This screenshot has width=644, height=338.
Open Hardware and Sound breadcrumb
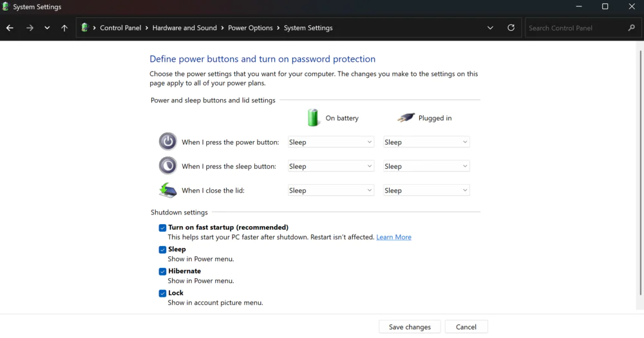(184, 28)
